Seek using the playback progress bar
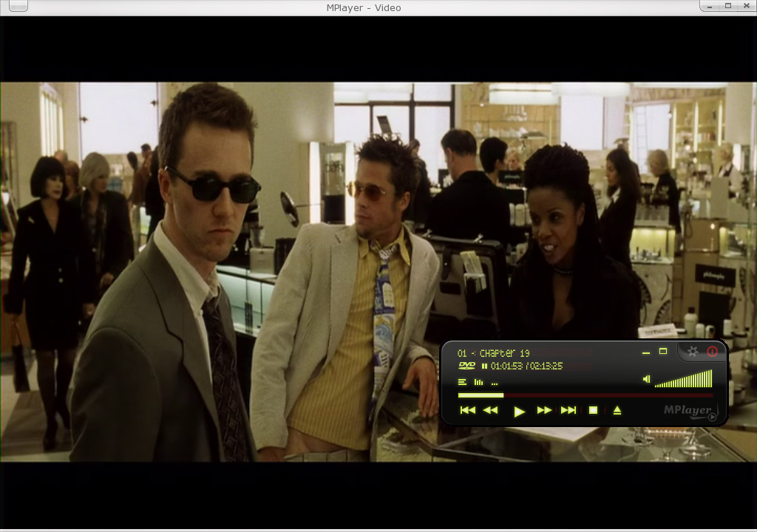 [585, 395]
